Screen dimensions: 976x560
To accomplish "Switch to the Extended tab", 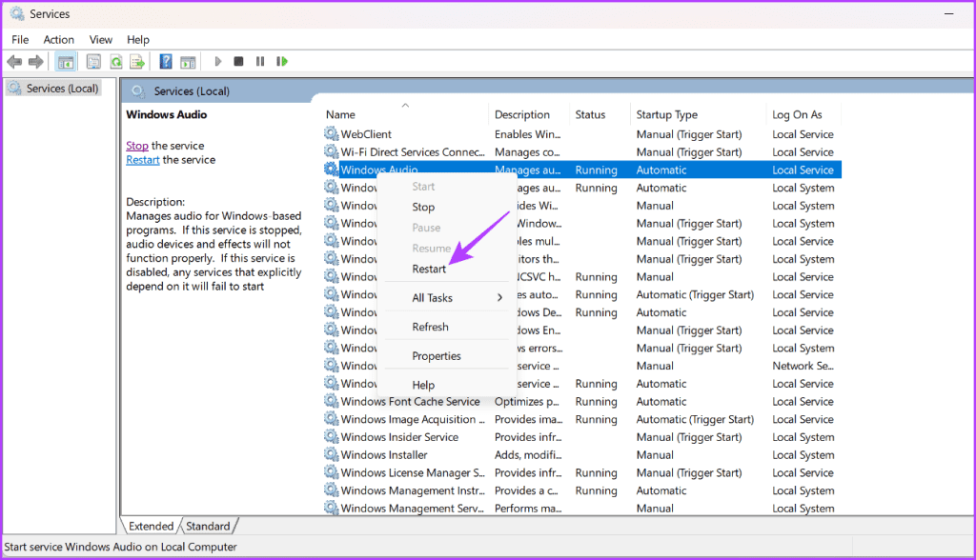I will [x=152, y=527].
